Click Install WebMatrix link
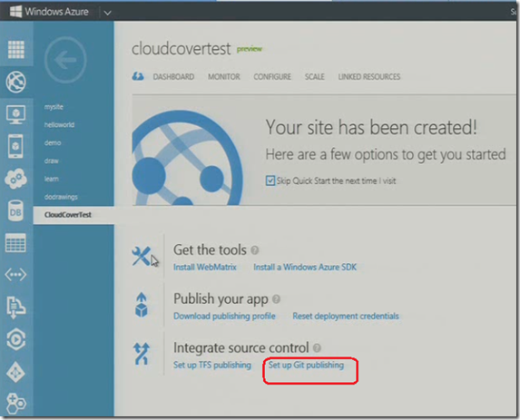Image resolution: width=520 pixels, height=420 pixels. pos(205,267)
